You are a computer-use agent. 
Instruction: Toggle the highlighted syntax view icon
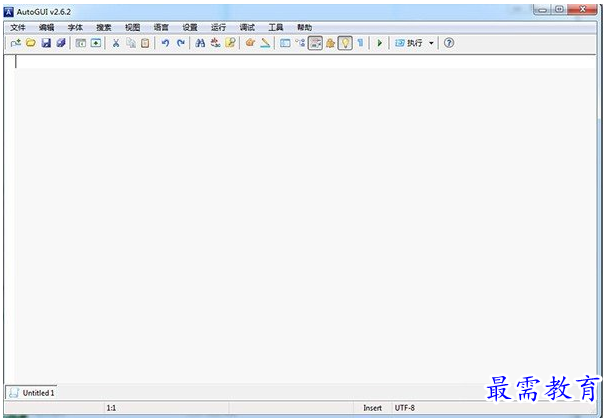(315, 43)
